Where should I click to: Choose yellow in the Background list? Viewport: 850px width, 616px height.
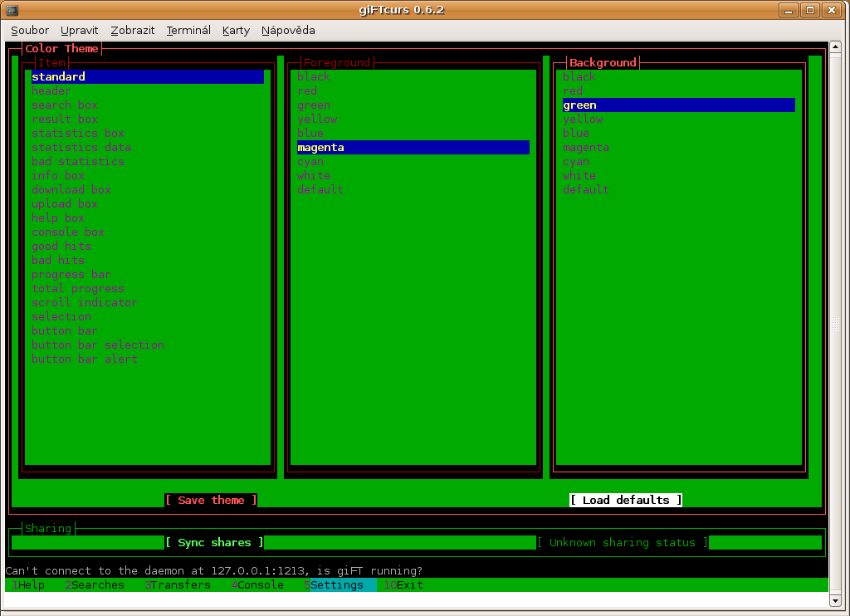(582, 119)
